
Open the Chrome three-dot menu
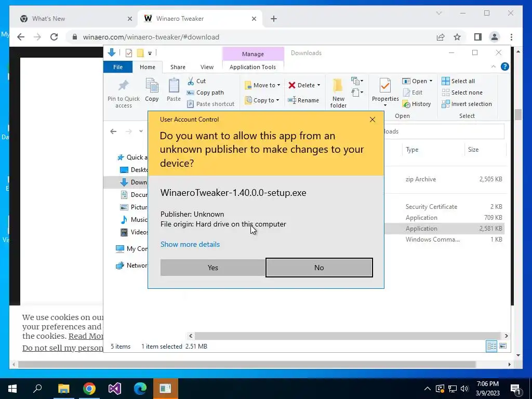click(511, 37)
